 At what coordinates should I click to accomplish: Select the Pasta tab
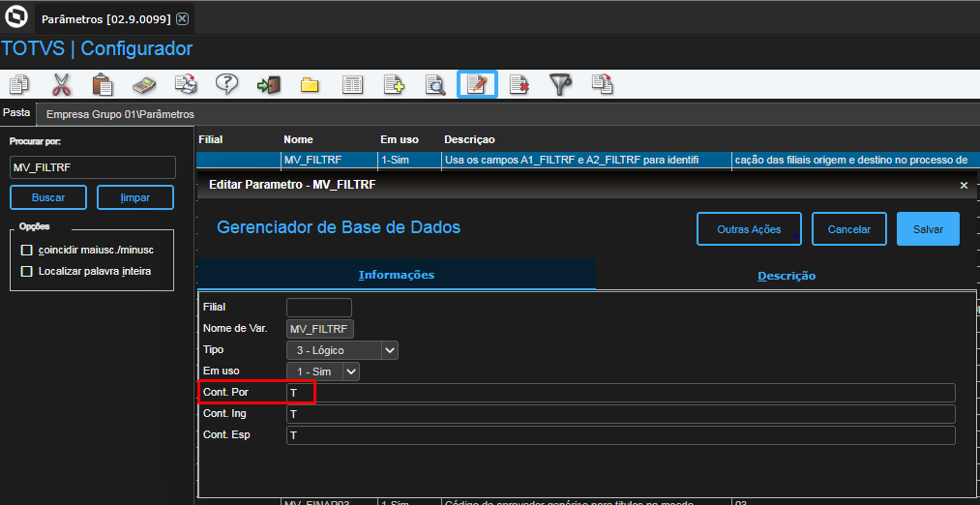tap(16, 112)
